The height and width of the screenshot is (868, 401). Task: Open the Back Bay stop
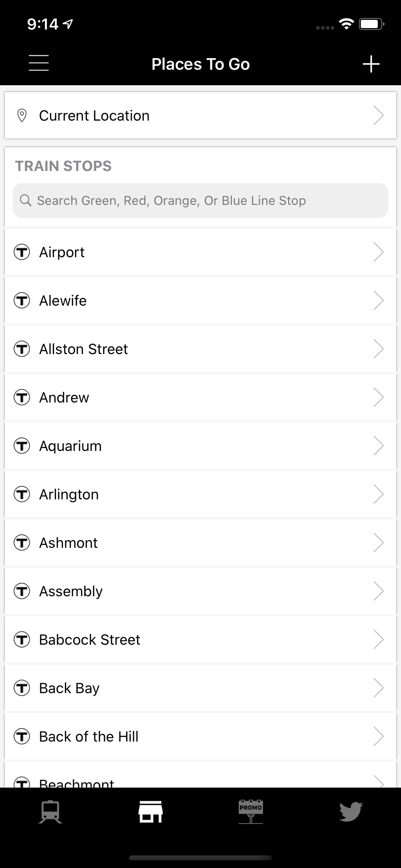[x=69, y=688]
